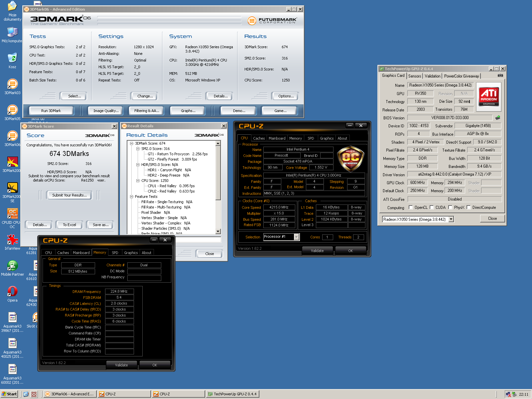Screen dimensions: 532x399
Task: Click the Gigabyte OC motherboard badge in CPU-Z
Action: point(350,158)
